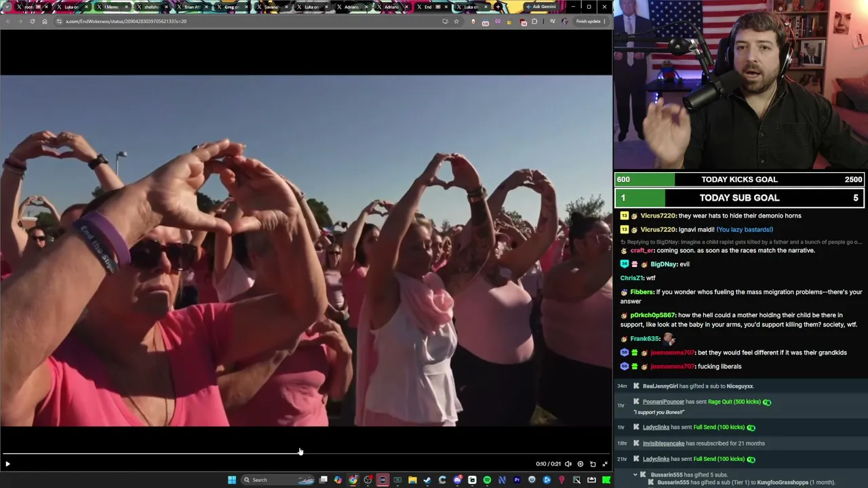The image size is (868, 488).
Task: Open a new browser tab
Action: click(x=498, y=7)
